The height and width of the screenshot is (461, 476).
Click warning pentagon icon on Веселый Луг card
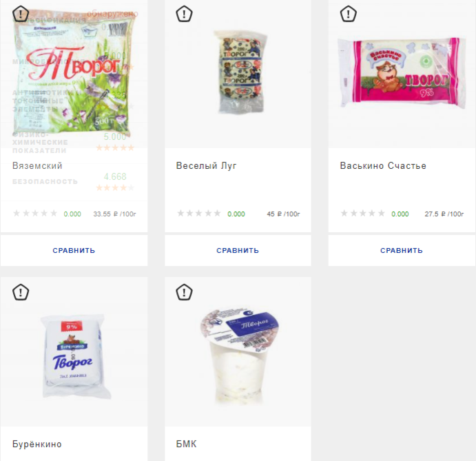[x=184, y=14]
